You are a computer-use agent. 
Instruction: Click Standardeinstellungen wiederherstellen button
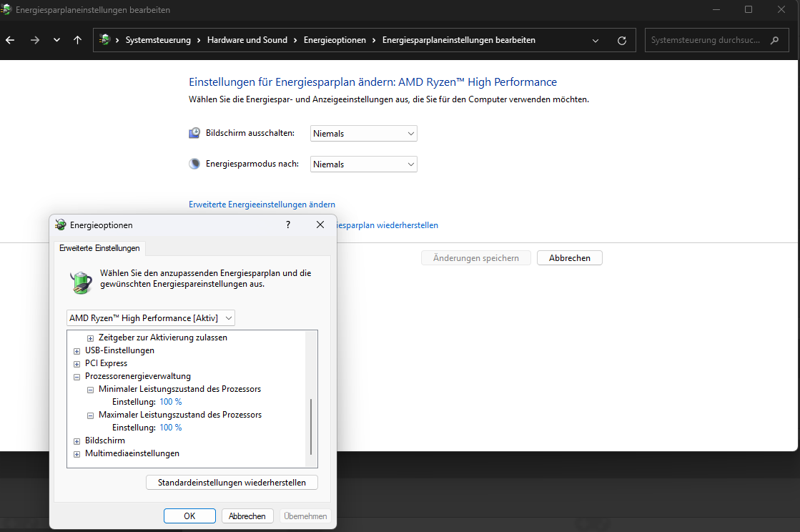(232, 483)
